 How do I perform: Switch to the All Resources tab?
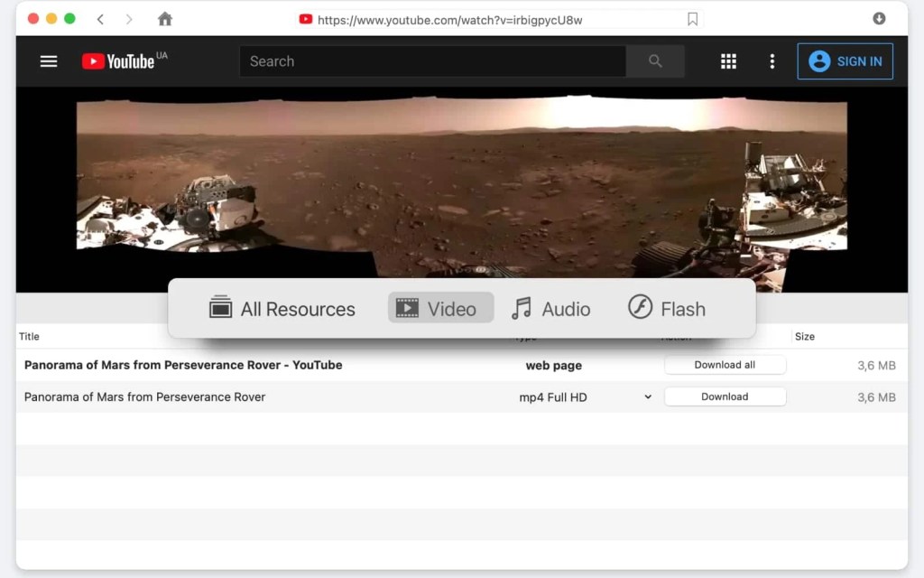coord(282,309)
